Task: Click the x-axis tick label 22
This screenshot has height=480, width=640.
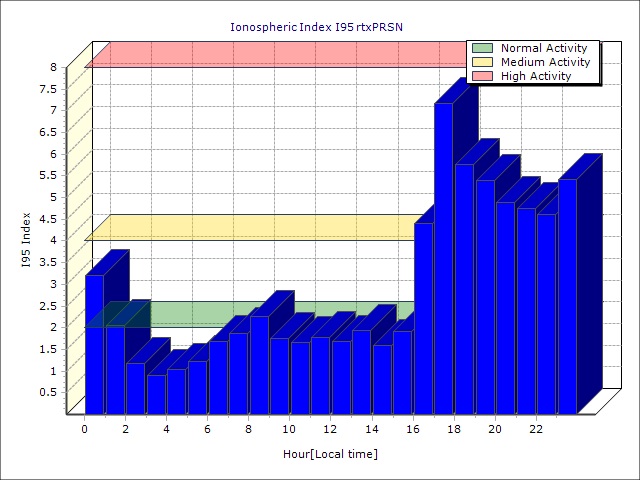Action: point(536,429)
